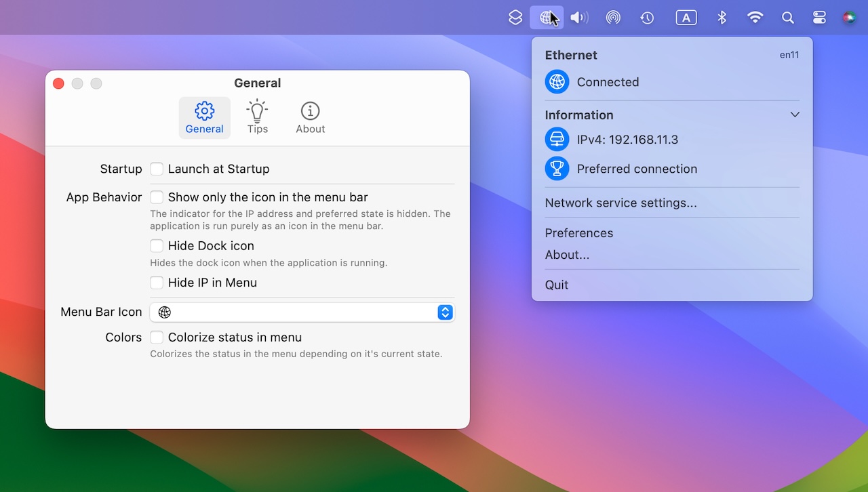Click the globe network icon in menu bar

[x=547, y=18]
